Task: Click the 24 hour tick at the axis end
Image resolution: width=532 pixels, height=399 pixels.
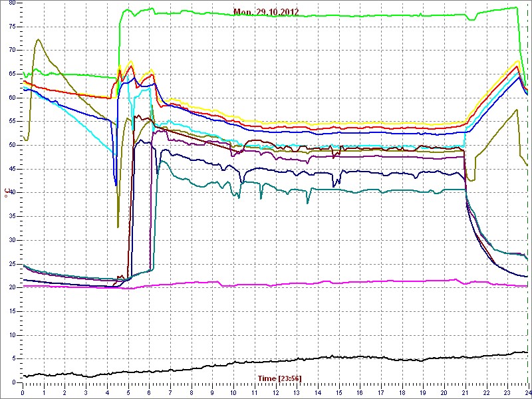Action: pos(527,393)
